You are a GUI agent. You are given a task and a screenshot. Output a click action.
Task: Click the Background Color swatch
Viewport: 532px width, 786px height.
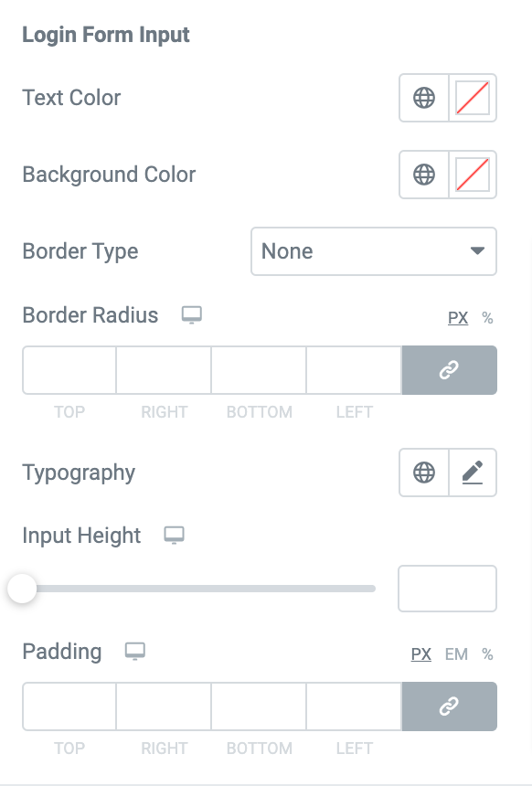(x=473, y=174)
